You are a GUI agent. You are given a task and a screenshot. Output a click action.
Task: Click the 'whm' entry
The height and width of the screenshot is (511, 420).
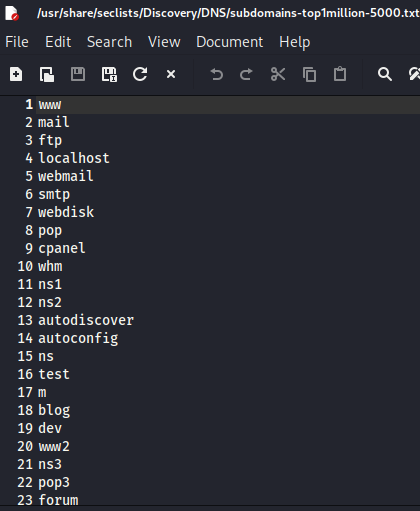coord(50,266)
